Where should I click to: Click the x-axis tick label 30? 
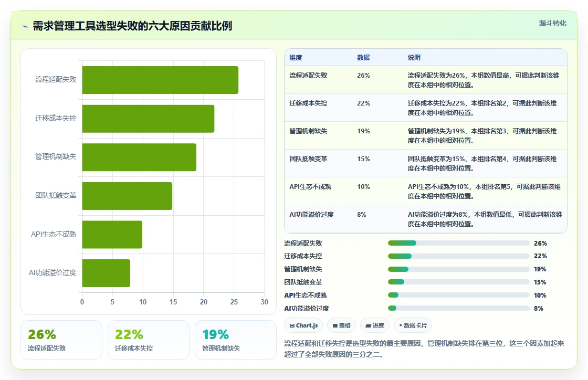(x=265, y=302)
